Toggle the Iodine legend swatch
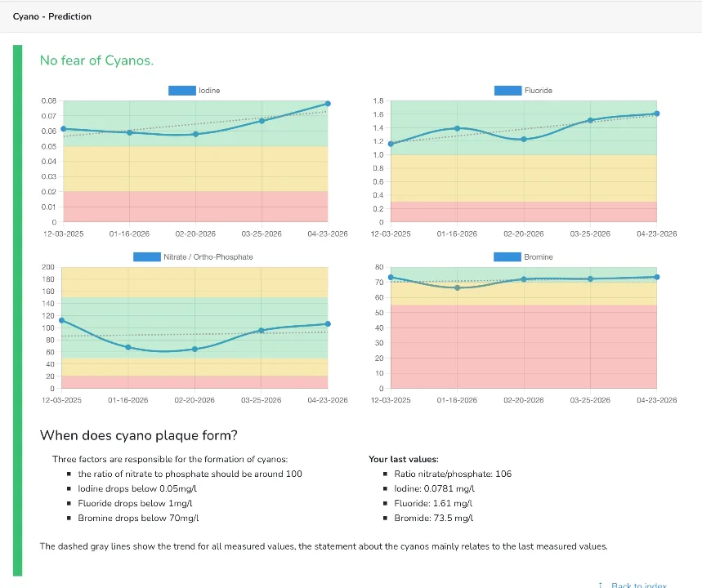The height and width of the screenshot is (588, 702). pyautogui.click(x=181, y=91)
